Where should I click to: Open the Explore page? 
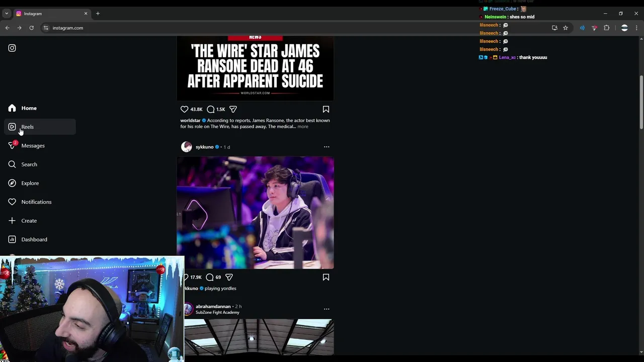(x=40, y=183)
